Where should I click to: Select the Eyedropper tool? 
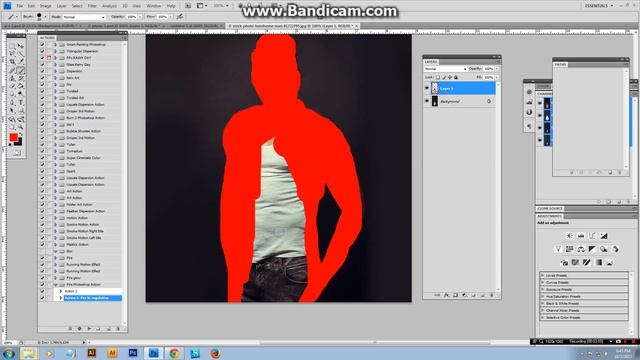click(x=20, y=62)
